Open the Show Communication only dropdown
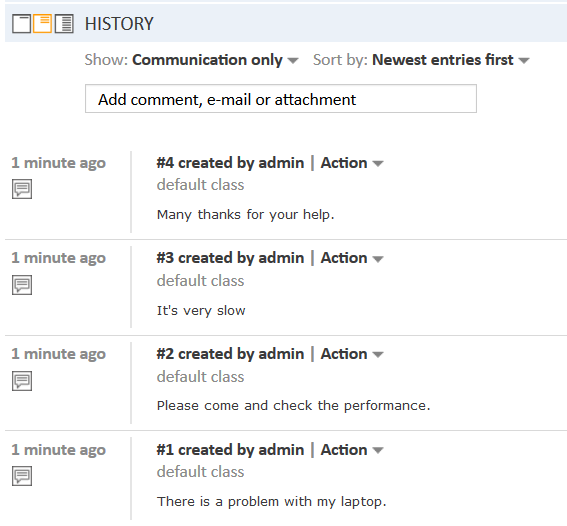567x526 pixels. tap(216, 60)
